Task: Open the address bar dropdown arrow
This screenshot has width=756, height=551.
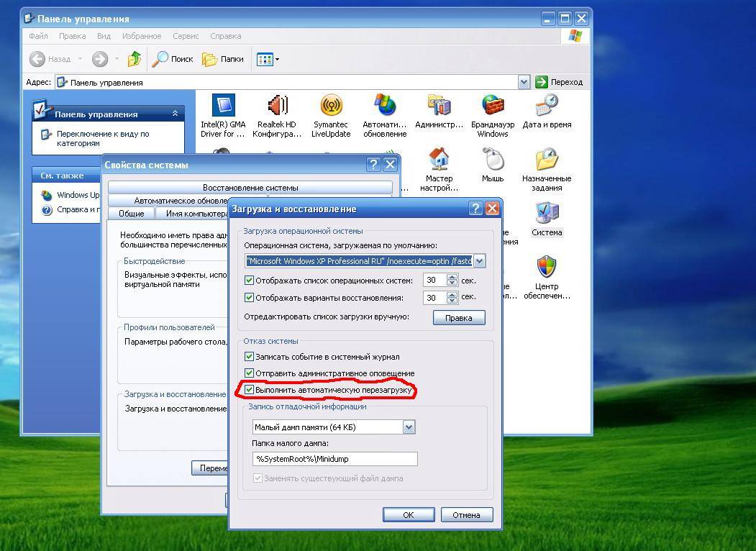Action: 524,82
